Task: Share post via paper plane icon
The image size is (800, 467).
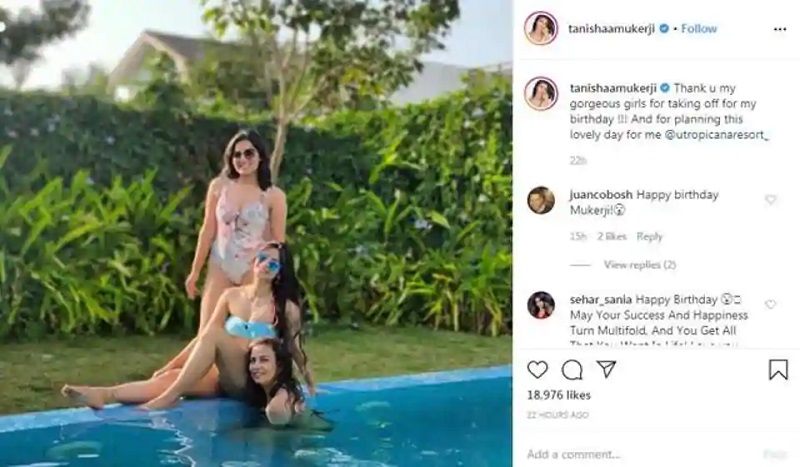Action: click(x=607, y=368)
